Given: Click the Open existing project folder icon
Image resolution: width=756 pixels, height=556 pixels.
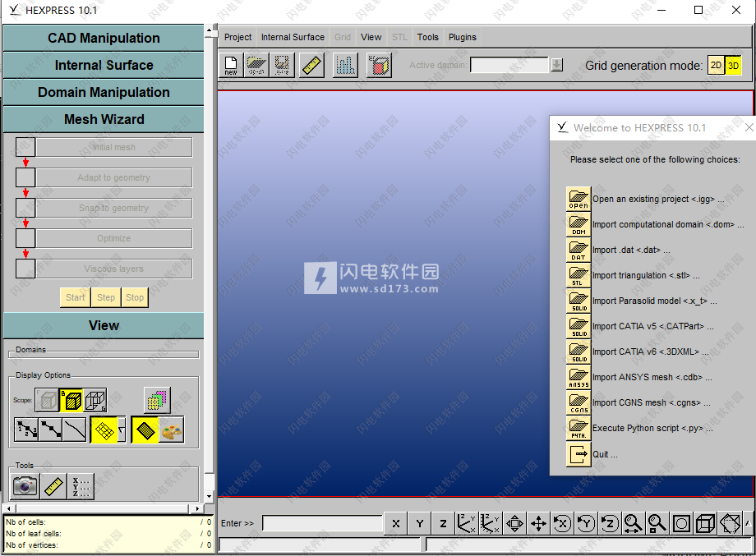Looking at the screenshot, I should pos(579,199).
